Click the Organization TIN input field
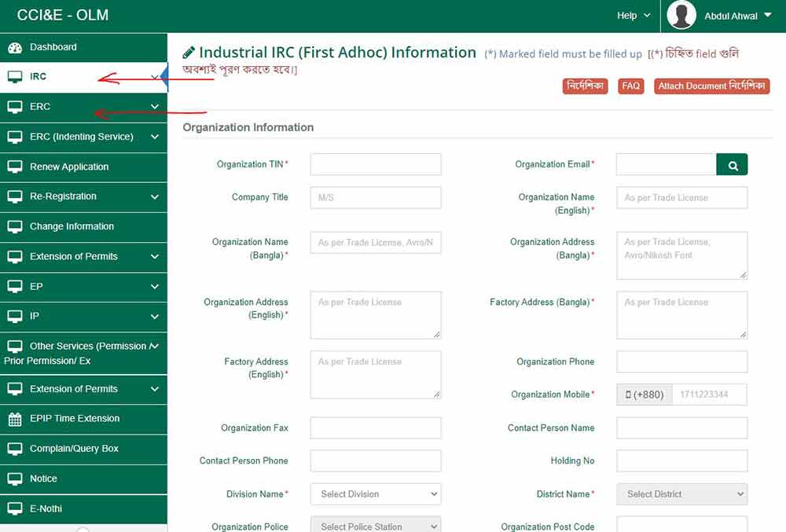This screenshot has width=786, height=532. [375, 164]
